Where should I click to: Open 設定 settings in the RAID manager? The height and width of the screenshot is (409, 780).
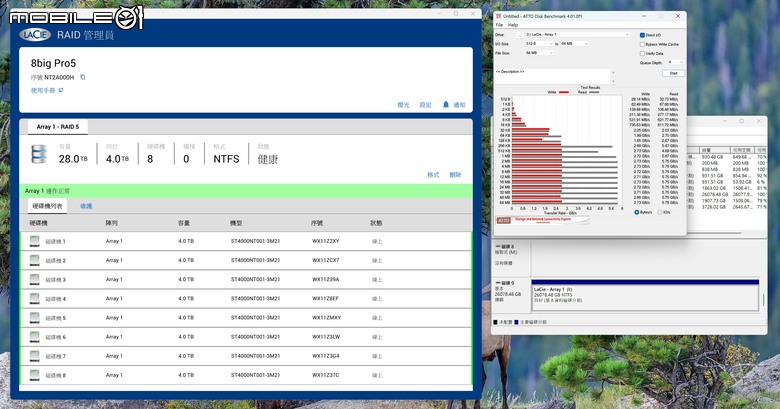425,105
